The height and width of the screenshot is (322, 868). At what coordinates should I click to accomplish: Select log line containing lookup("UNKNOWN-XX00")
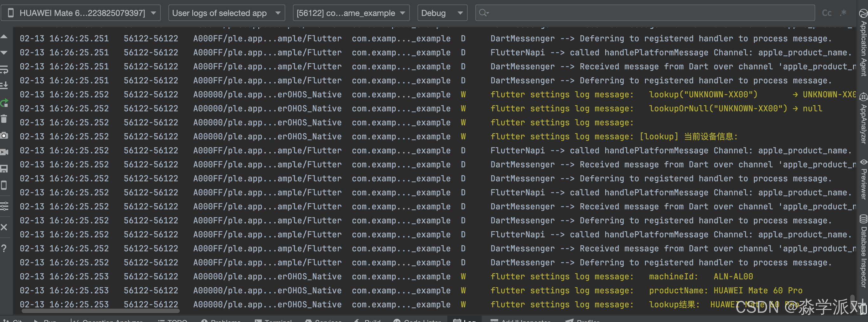[435, 94]
